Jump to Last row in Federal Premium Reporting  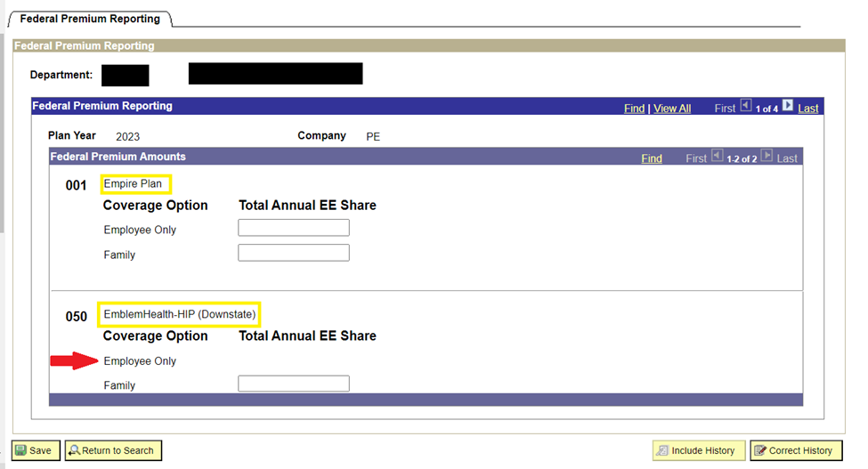point(807,109)
